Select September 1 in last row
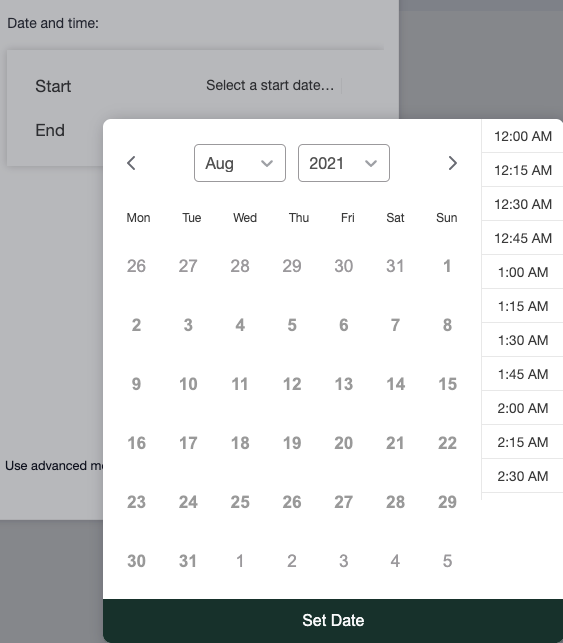The height and width of the screenshot is (643, 563). point(240,561)
